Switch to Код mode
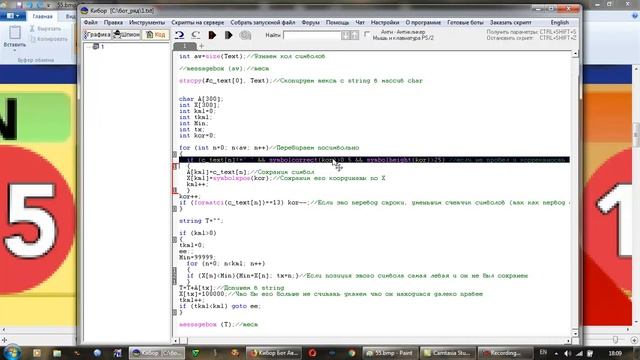640x360 pixels. 156,35
